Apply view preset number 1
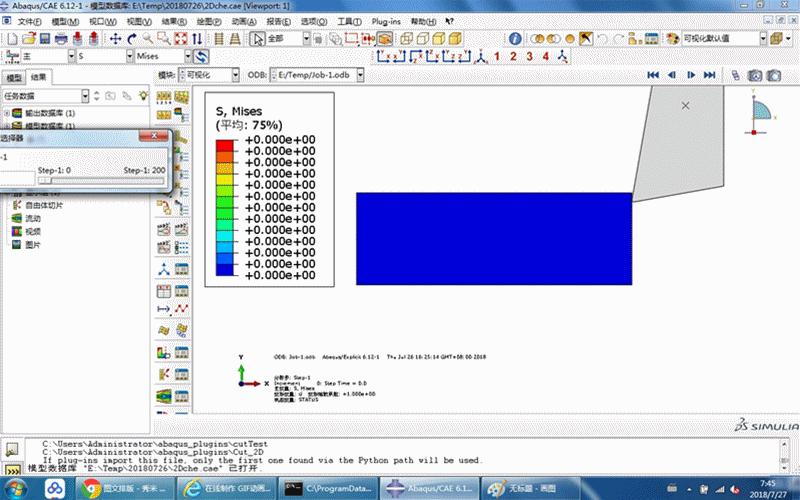Screen dimensions: 800x500 click(496, 56)
